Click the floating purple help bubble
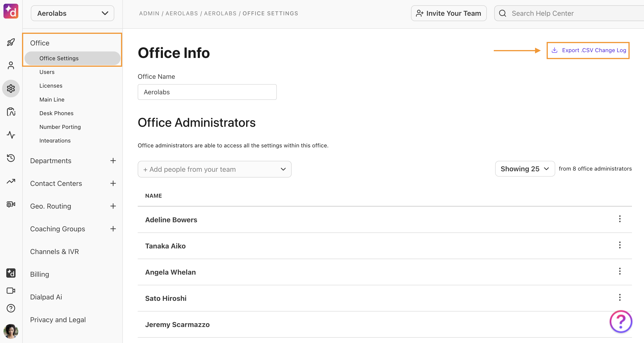 (x=621, y=321)
